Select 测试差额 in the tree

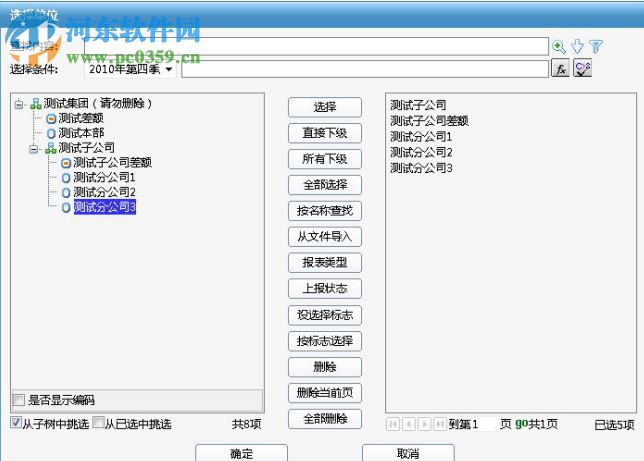tap(81, 119)
